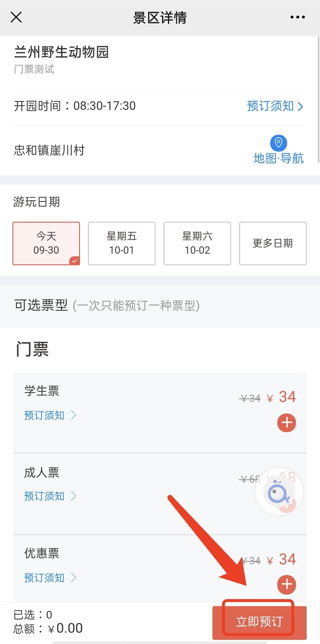Tap the 兰州野生动物园 title

[x=62, y=52]
